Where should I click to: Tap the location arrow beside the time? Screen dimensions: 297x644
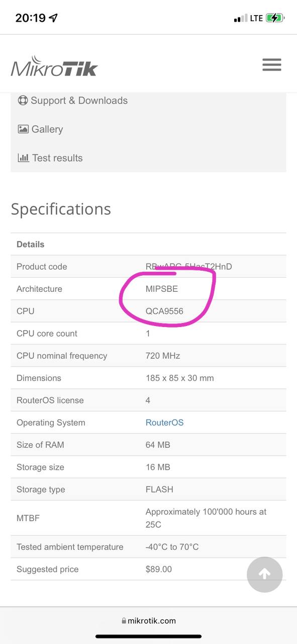point(53,18)
